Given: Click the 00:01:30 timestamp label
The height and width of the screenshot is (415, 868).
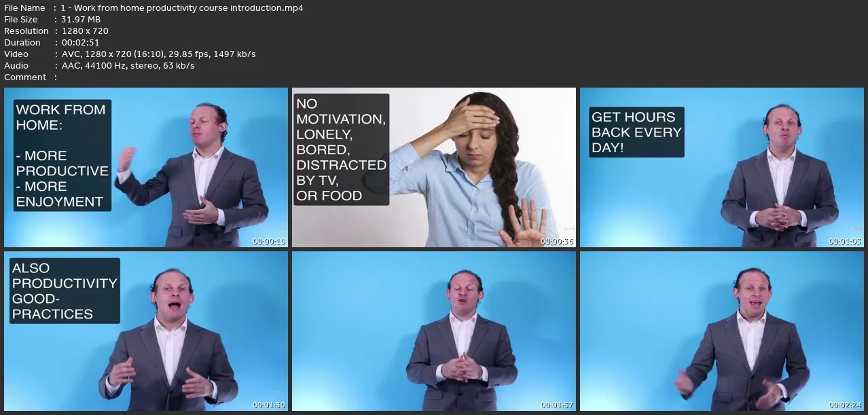Looking at the screenshot, I should (270, 405).
